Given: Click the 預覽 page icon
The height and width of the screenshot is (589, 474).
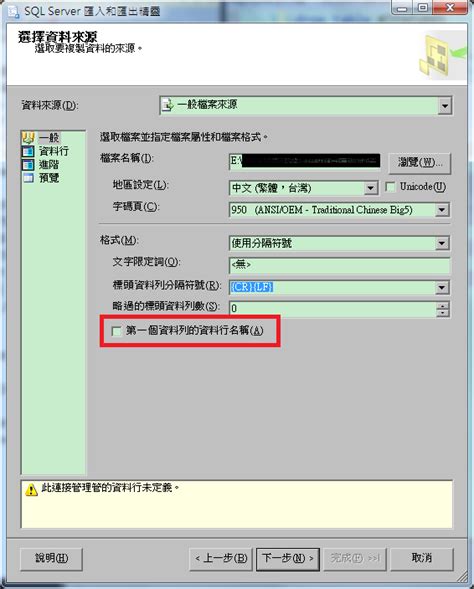Looking at the screenshot, I should (x=28, y=178).
